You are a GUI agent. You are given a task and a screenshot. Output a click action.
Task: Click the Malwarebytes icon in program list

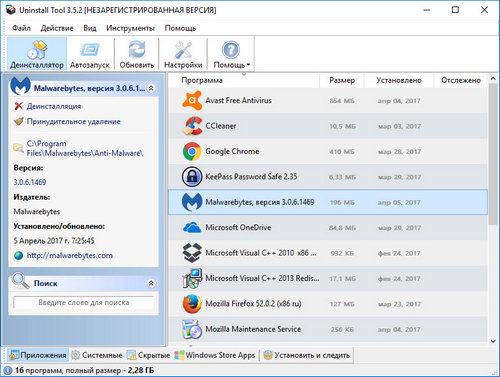pos(192,202)
